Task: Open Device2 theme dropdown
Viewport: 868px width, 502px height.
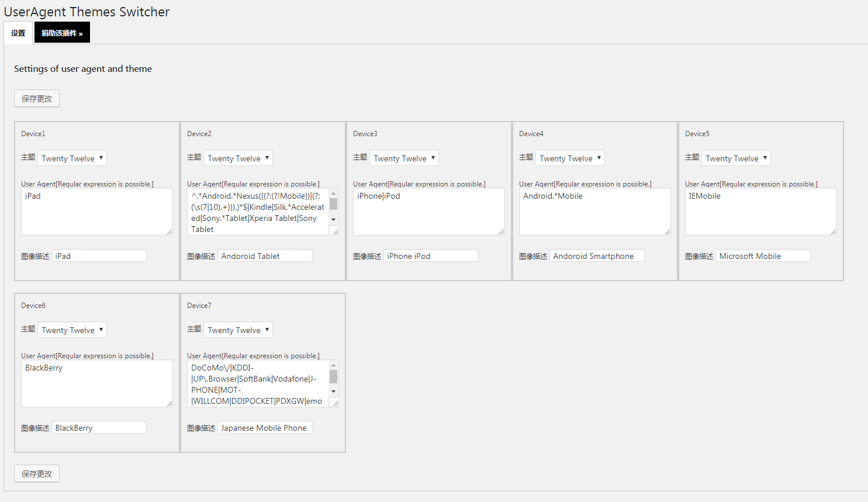Action: (238, 158)
